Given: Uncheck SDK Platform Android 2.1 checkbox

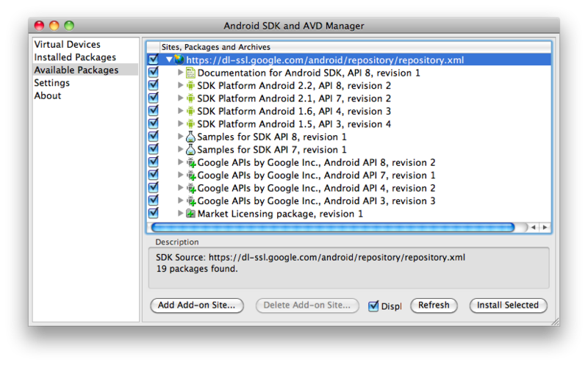Looking at the screenshot, I should 154,97.
